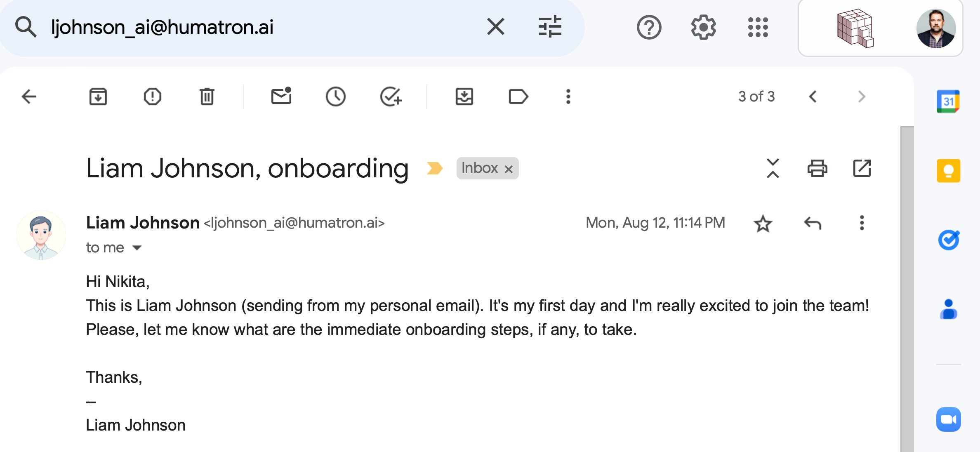
Task: Click the archive/save to inbox icon
Action: click(x=98, y=97)
